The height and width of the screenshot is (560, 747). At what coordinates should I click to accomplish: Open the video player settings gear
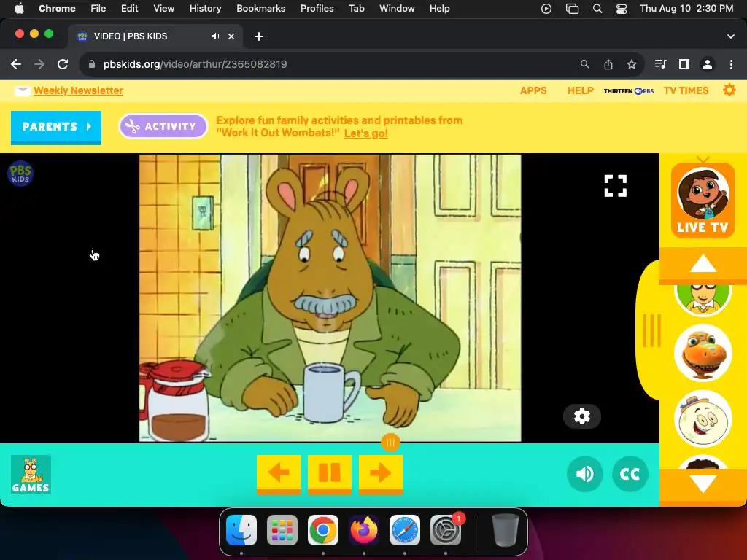point(581,416)
